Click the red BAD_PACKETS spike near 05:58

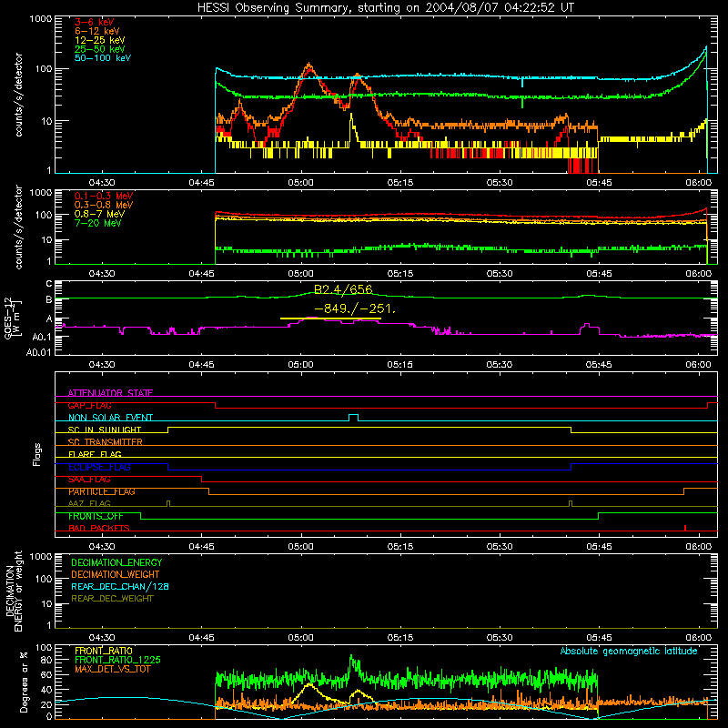click(685, 528)
